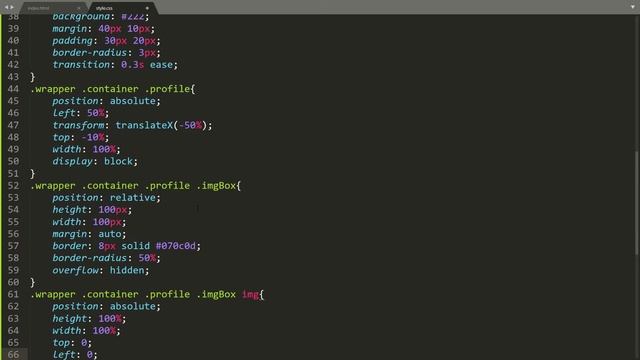Click 'height: 100%' declaration

[89, 319]
